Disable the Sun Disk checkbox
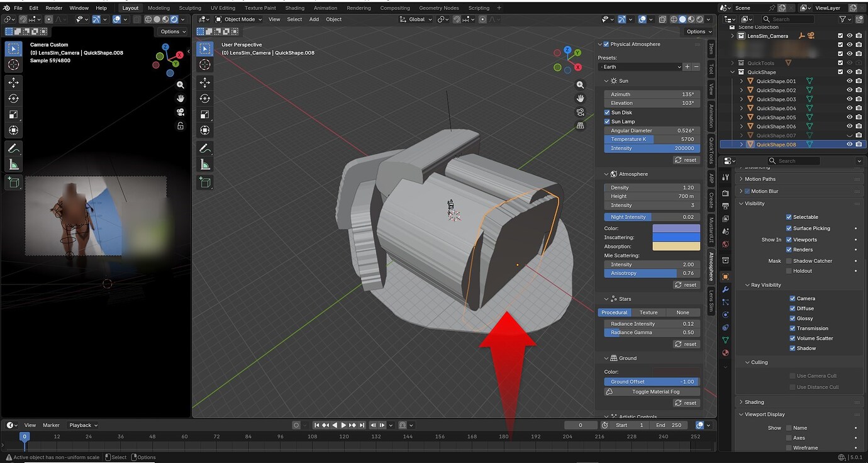This screenshot has width=868, height=463. tap(607, 113)
